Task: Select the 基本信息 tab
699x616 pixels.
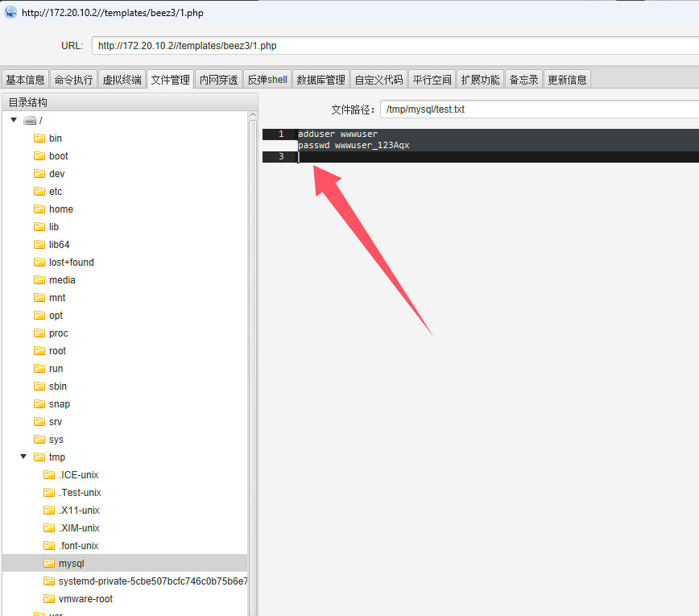Action: tap(25, 80)
